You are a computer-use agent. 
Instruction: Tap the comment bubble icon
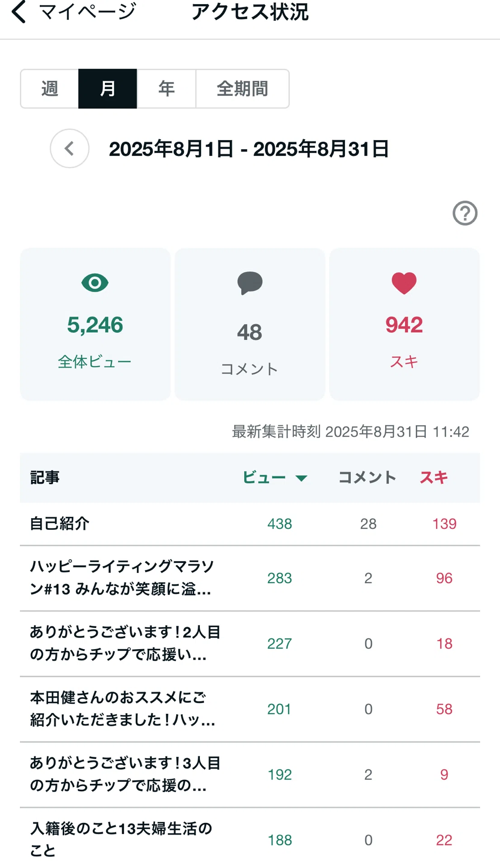250,283
